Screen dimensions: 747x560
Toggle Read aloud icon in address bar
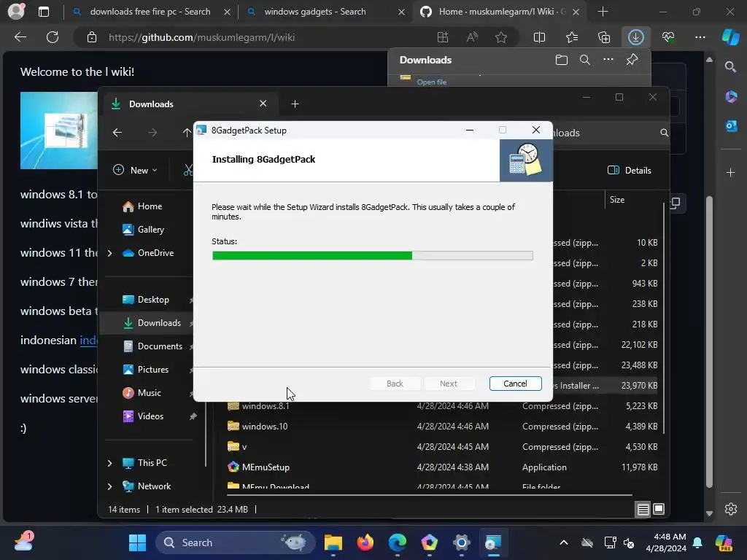(472, 37)
